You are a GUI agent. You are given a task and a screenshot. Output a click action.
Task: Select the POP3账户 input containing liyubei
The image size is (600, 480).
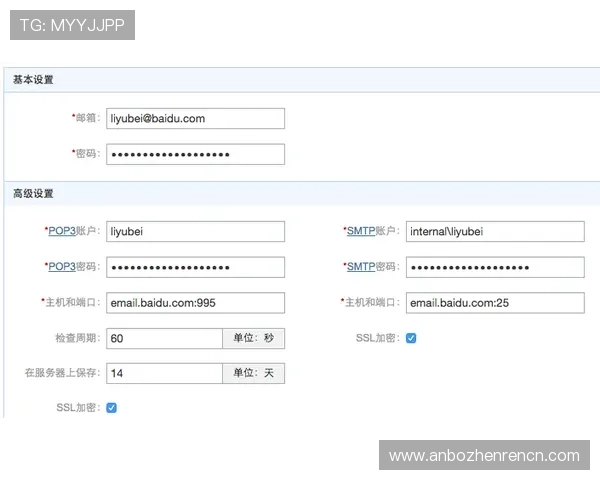point(195,232)
